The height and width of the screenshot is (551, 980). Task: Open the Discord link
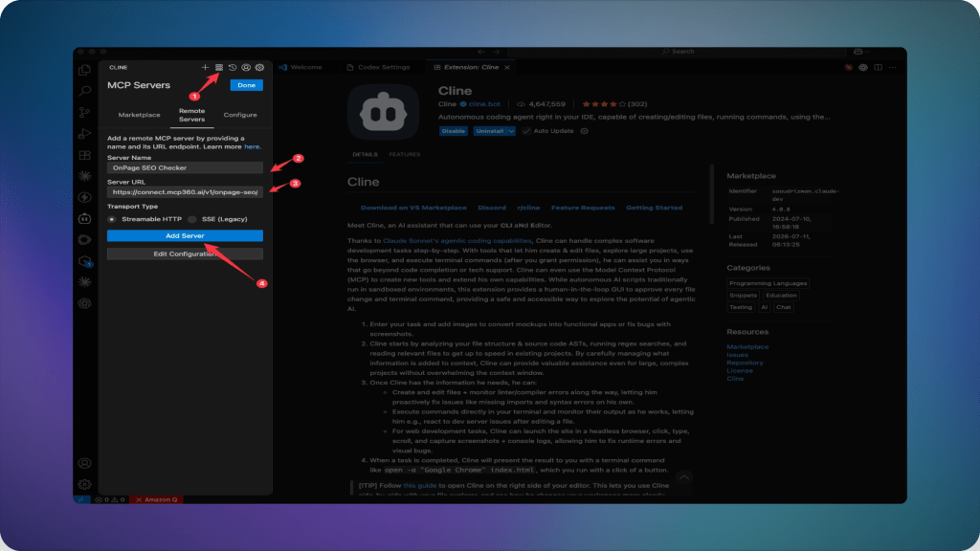[492, 208]
